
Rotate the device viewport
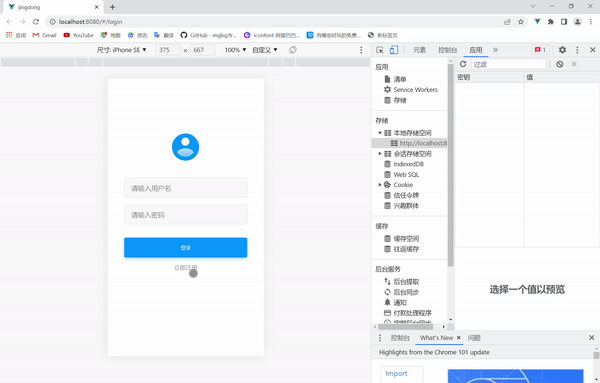(293, 50)
